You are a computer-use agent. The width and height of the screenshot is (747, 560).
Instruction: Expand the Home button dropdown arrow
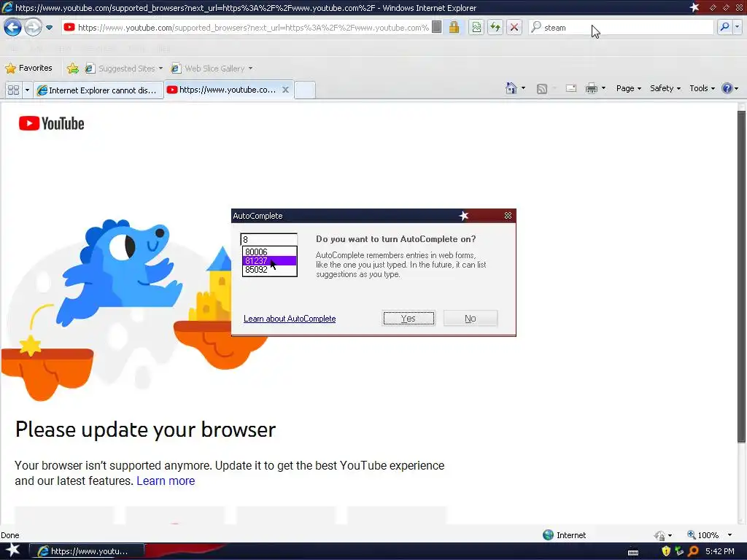pyautogui.click(x=523, y=88)
